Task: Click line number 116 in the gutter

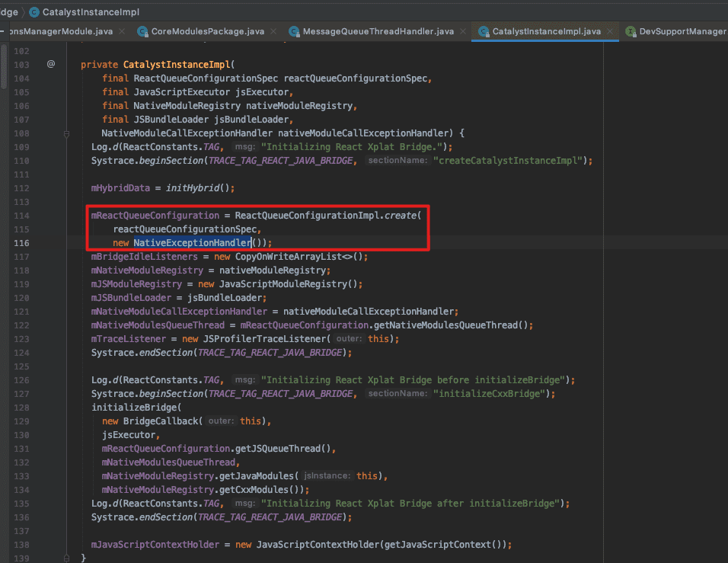Action: (21, 242)
